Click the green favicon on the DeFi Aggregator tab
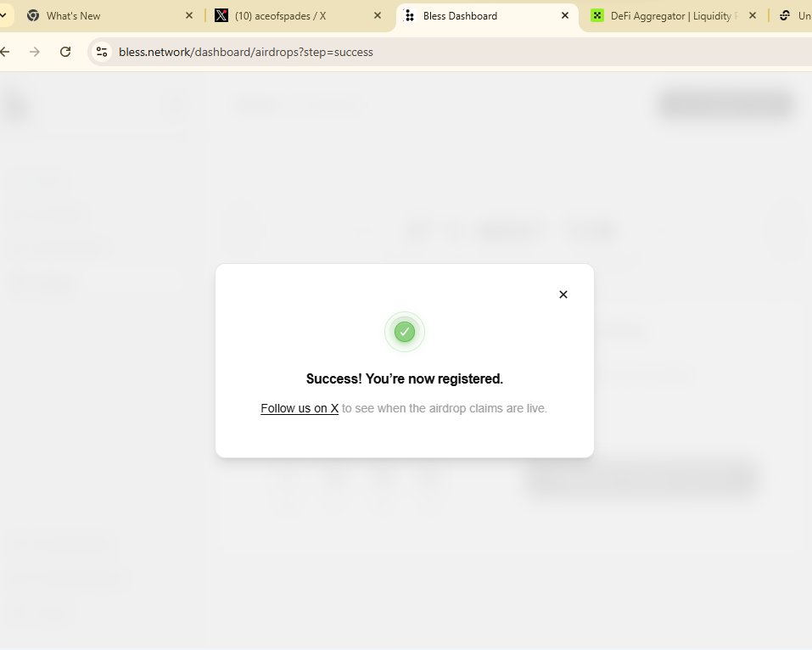 click(599, 15)
